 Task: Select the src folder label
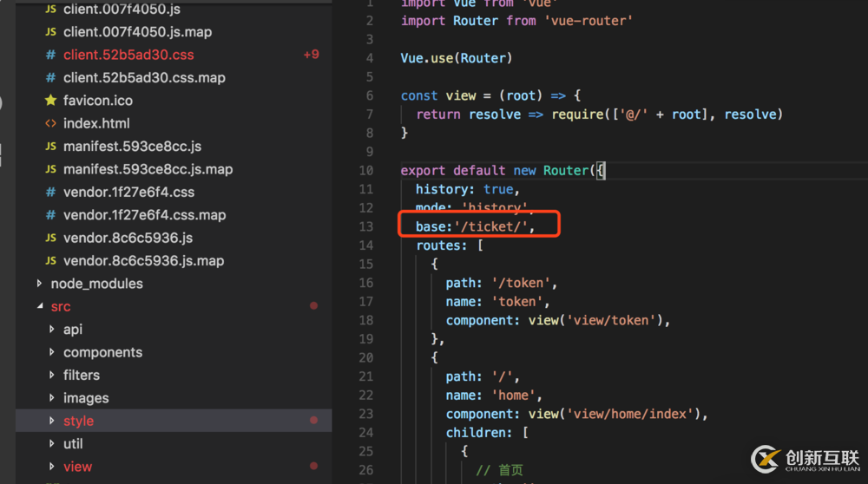coord(61,307)
